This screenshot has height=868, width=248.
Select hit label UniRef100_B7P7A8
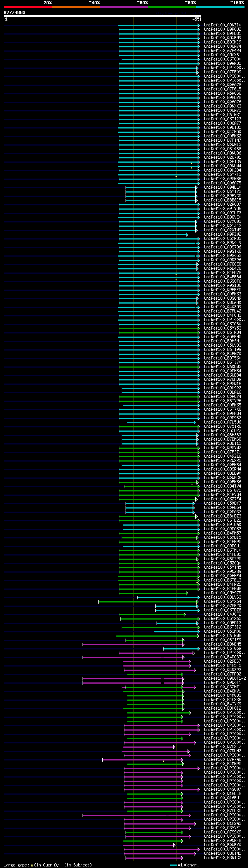tap(222, 760)
